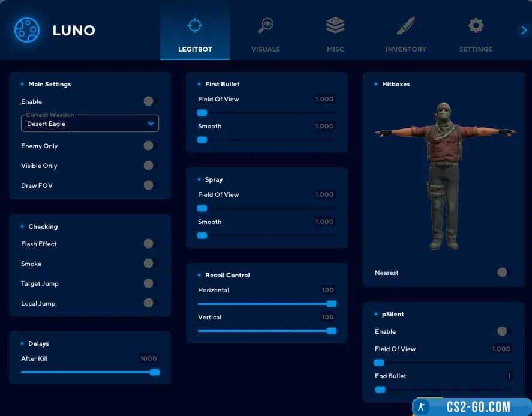Show more tabs with the right chevron

click(524, 30)
